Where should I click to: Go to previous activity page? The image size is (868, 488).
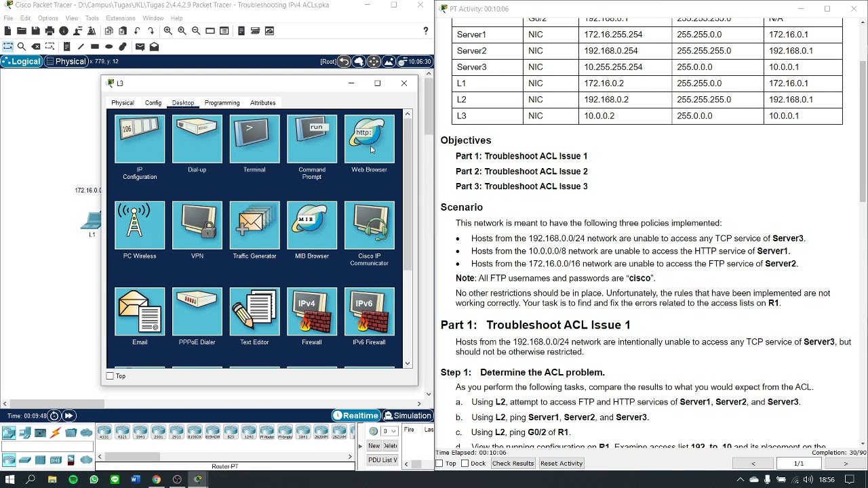click(753, 464)
